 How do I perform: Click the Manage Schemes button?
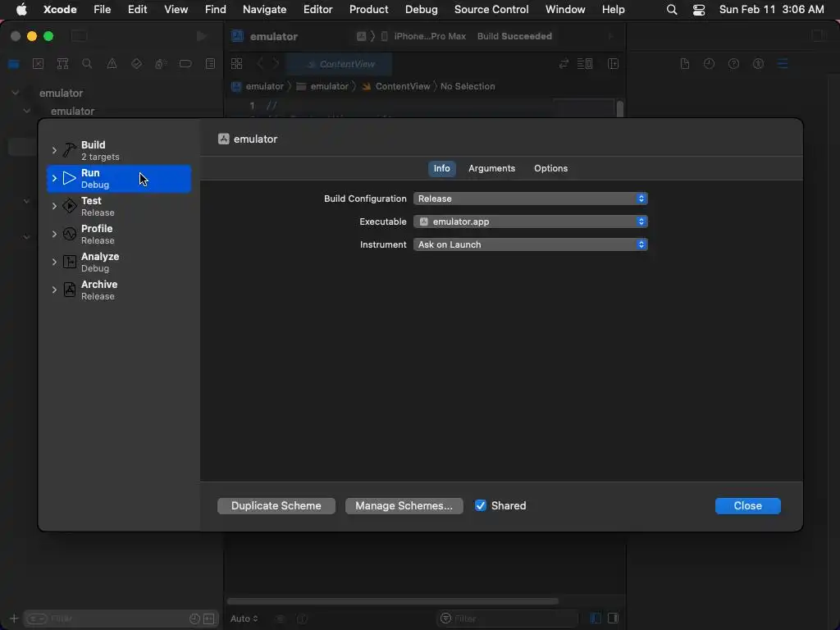[x=404, y=506]
